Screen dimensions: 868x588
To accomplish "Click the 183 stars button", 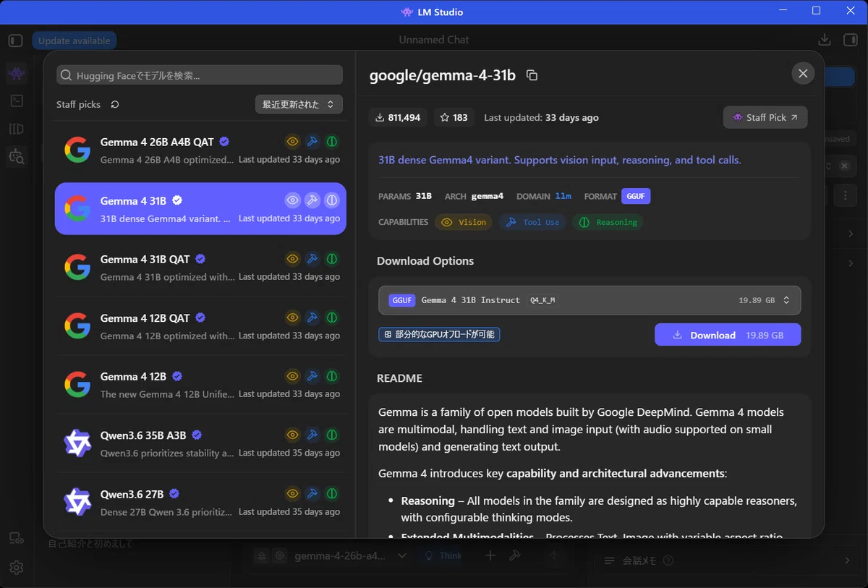I will [x=454, y=117].
